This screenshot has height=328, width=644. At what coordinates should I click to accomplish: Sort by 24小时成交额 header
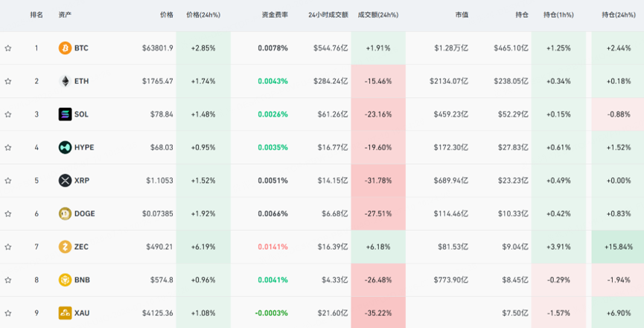click(328, 15)
